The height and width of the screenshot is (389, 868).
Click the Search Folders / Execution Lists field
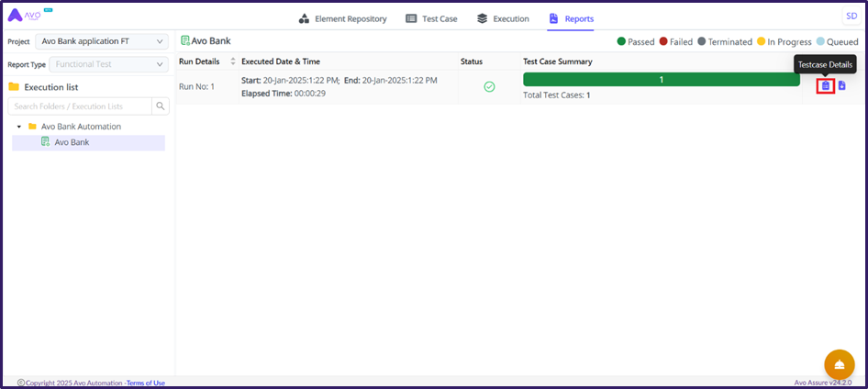pyautogui.click(x=79, y=106)
